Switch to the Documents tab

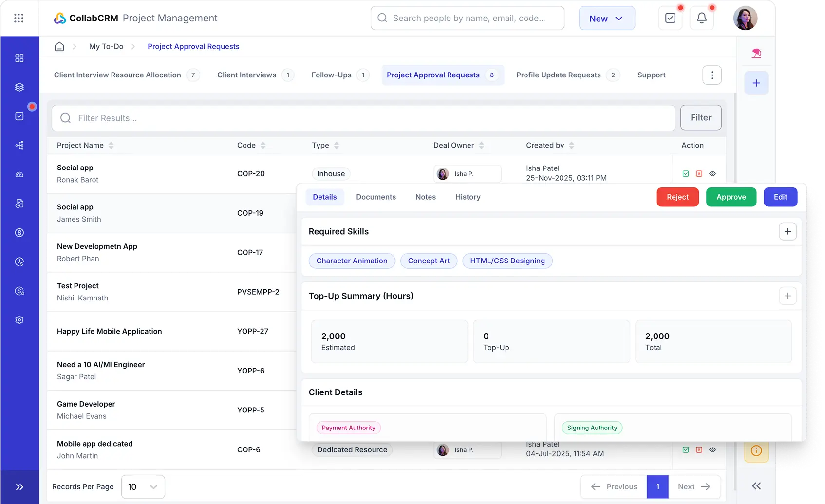point(375,197)
